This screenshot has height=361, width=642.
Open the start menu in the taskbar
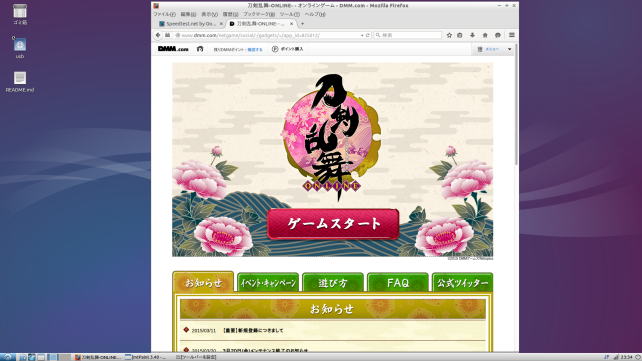point(7,357)
